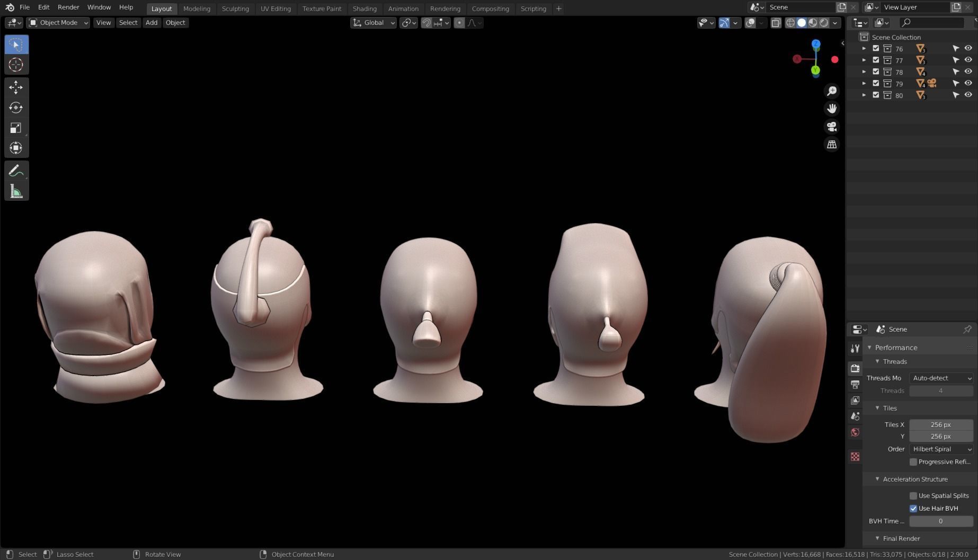978x560 pixels.
Task: Open Threads Mode Auto-detect dropdown
Action: coord(941,378)
